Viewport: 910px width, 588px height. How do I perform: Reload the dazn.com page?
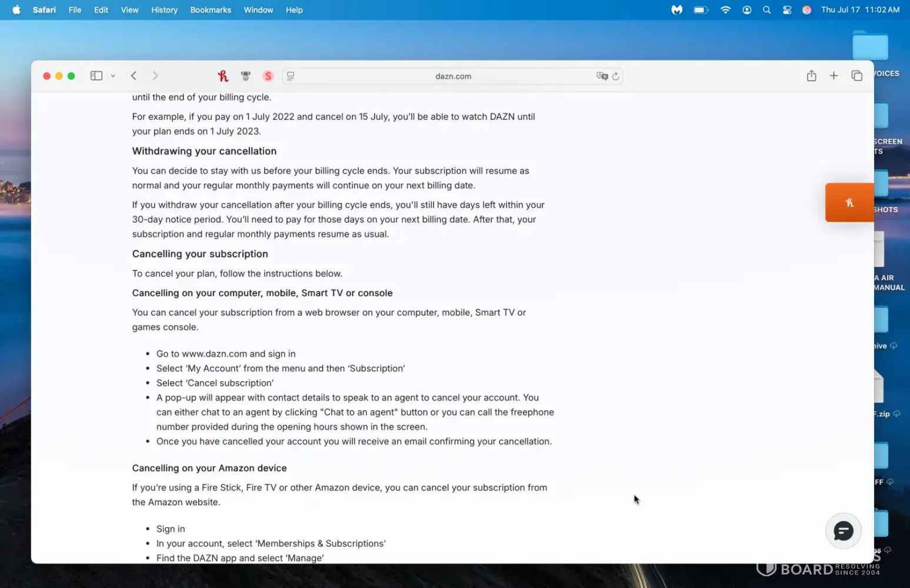tap(615, 76)
